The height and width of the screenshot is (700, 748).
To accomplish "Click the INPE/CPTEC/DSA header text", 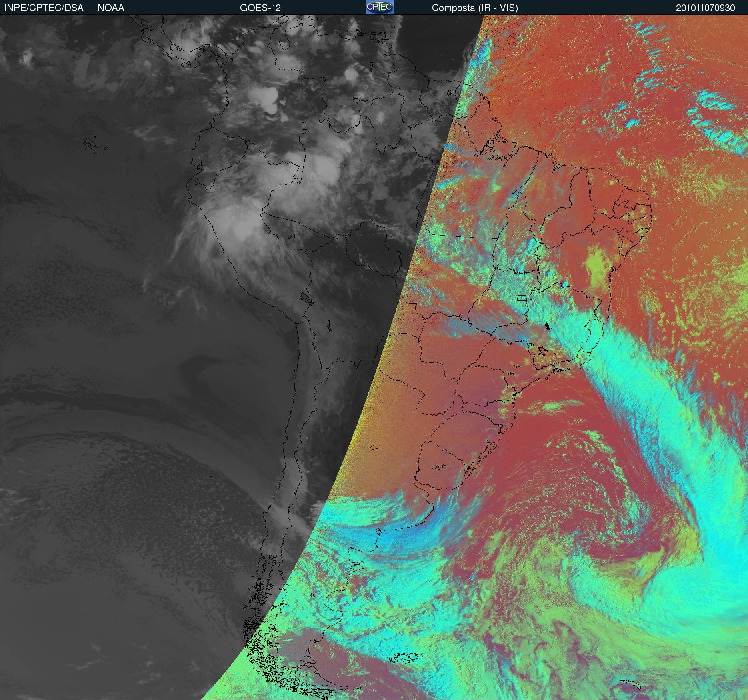I will (x=44, y=8).
